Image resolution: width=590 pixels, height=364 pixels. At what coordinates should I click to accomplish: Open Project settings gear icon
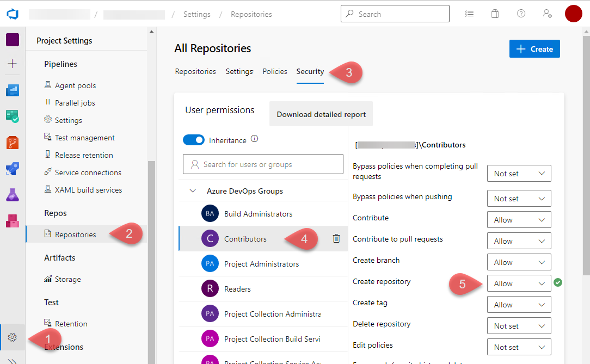(x=13, y=337)
